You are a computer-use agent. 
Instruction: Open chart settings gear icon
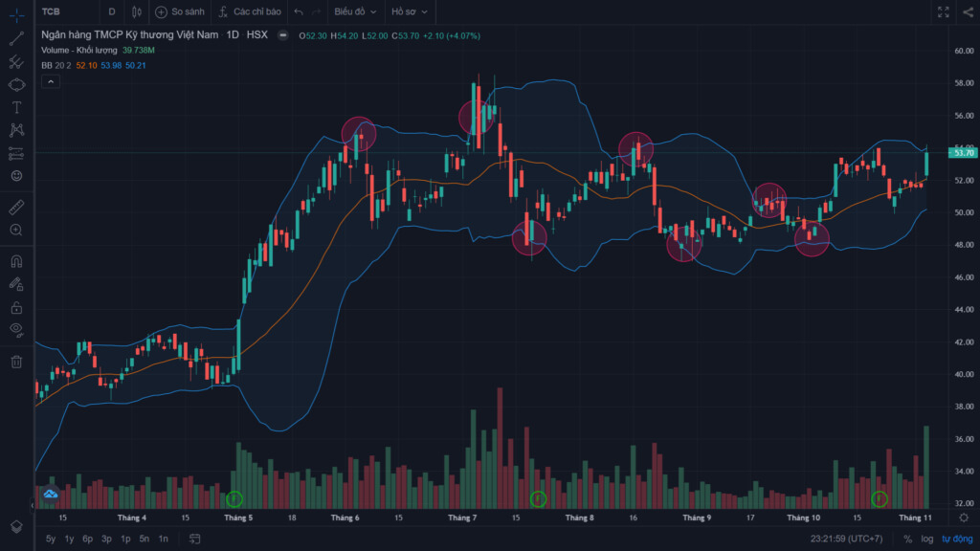[964, 518]
